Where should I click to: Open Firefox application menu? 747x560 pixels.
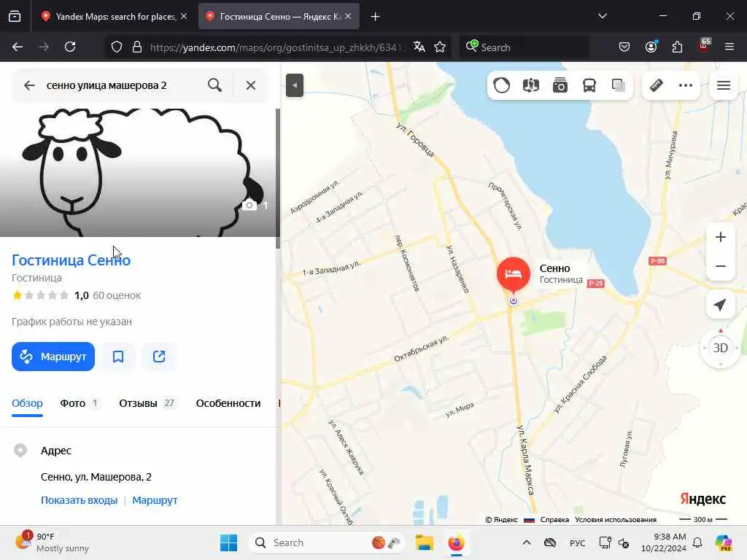click(x=729, y=47)
